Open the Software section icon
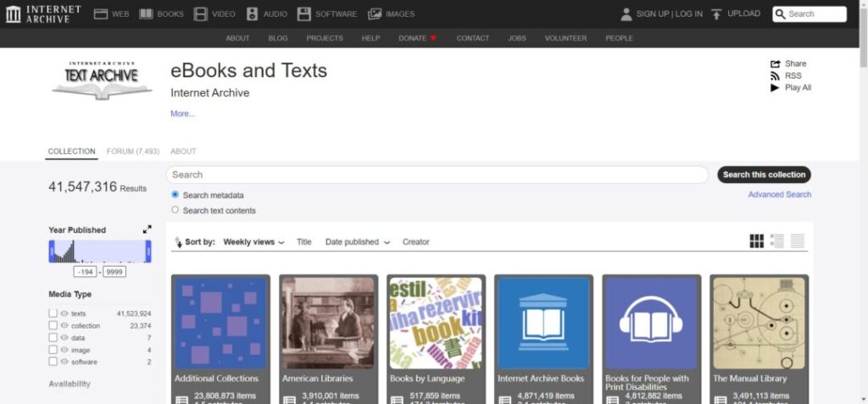 coord(304,14)
